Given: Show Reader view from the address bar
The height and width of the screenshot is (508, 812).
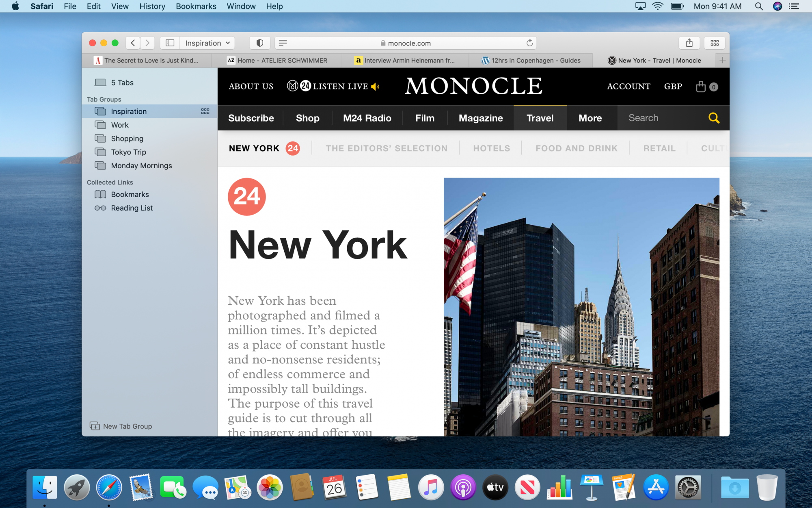Looking at the screenshot, I should tap(283, 43).
